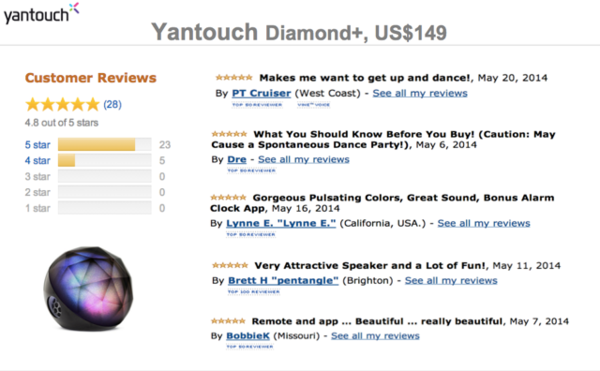Open Brett H "pentangle" profile link

pos(283,281)
